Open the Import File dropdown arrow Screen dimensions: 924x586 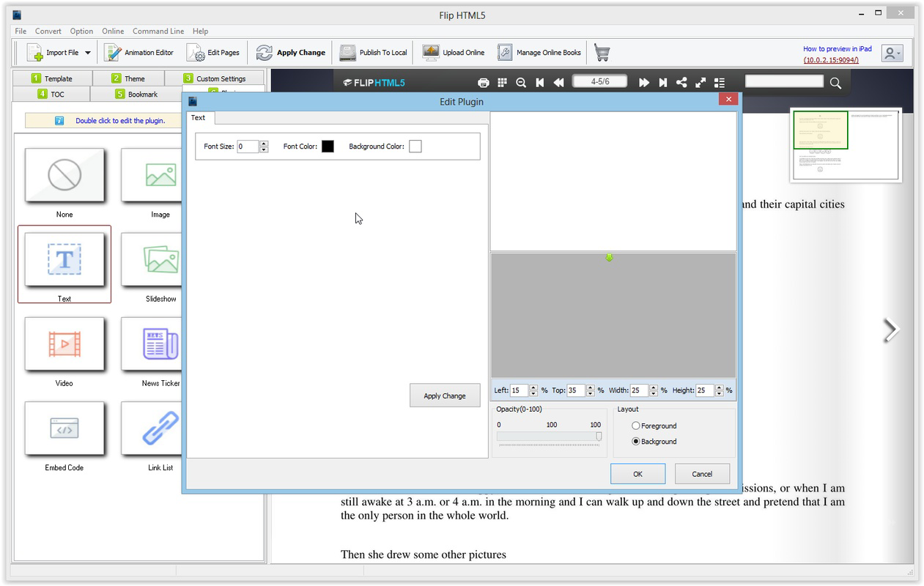(88, 53)
